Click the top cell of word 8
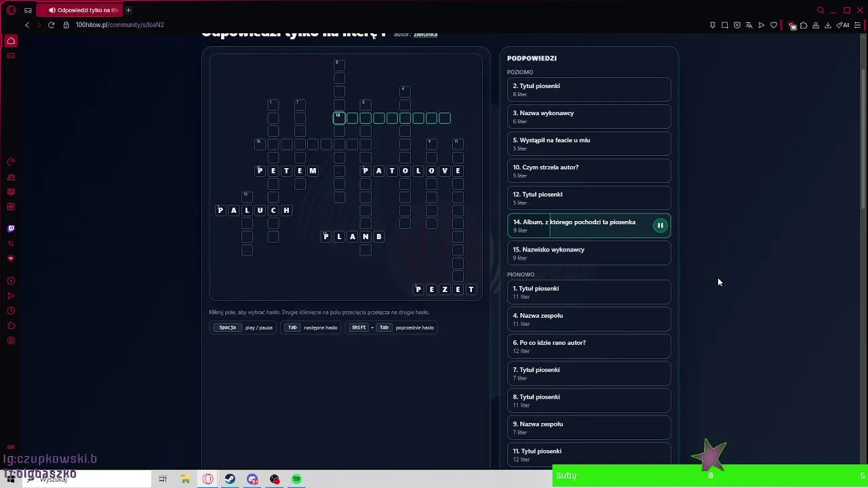 pyautogui.click(x=339, y=65)
